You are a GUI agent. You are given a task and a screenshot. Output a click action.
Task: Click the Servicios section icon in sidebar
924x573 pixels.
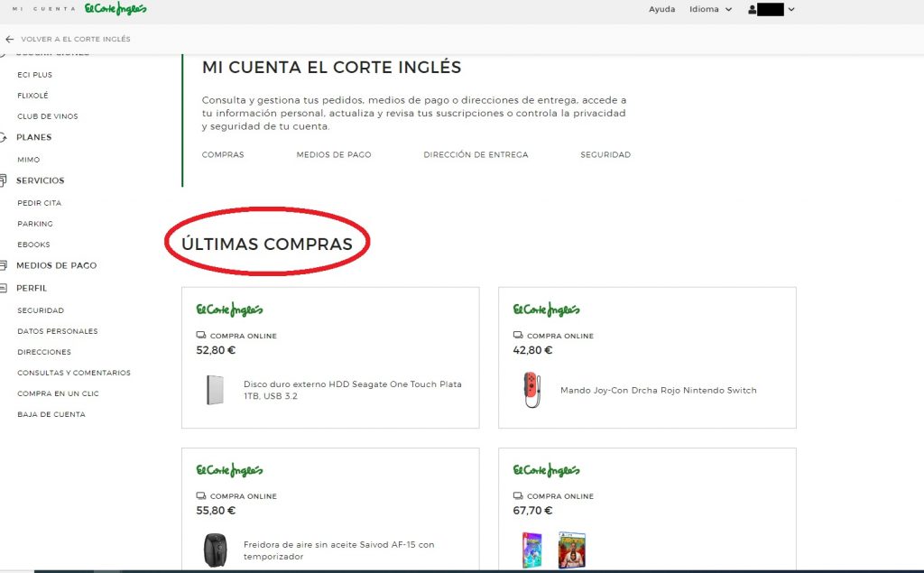[3, 180]
